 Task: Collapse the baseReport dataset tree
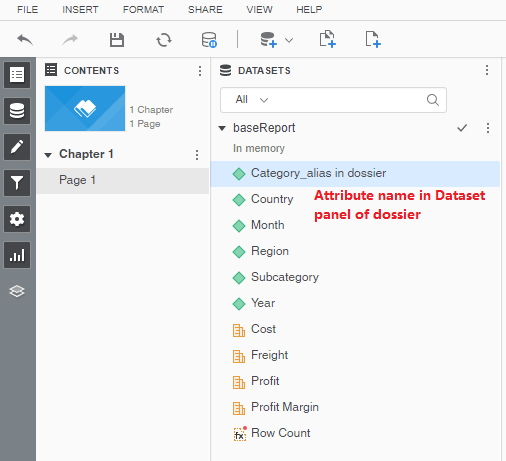click(x=222, y=128)
